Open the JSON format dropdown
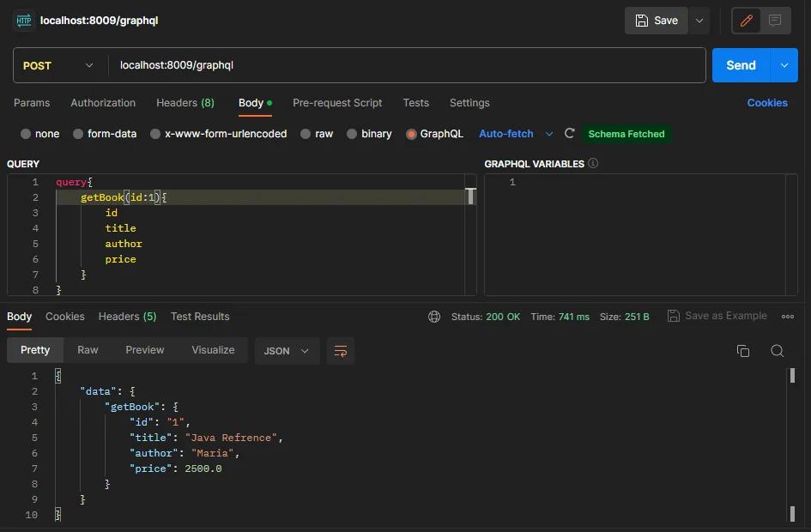Image resolution: width=811 pixels, height=532 pixels. click(287, 351)
